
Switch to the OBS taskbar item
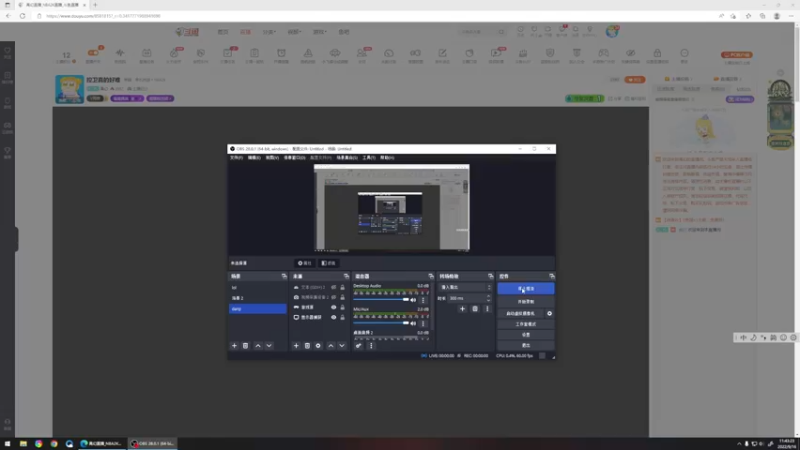point(152,443)
